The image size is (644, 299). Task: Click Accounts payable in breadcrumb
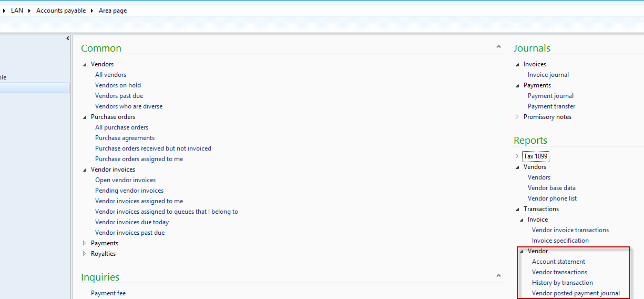60,11
